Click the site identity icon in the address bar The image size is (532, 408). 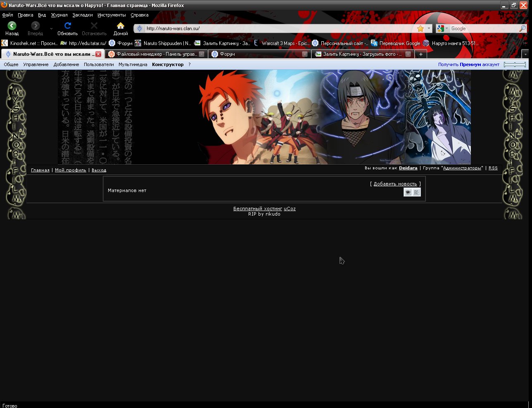140,28
